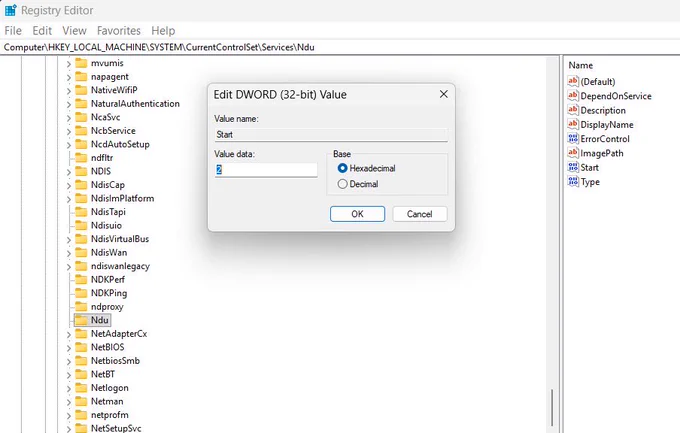Click the tree pane vertical scrollbar thumb

click(552, 408)
